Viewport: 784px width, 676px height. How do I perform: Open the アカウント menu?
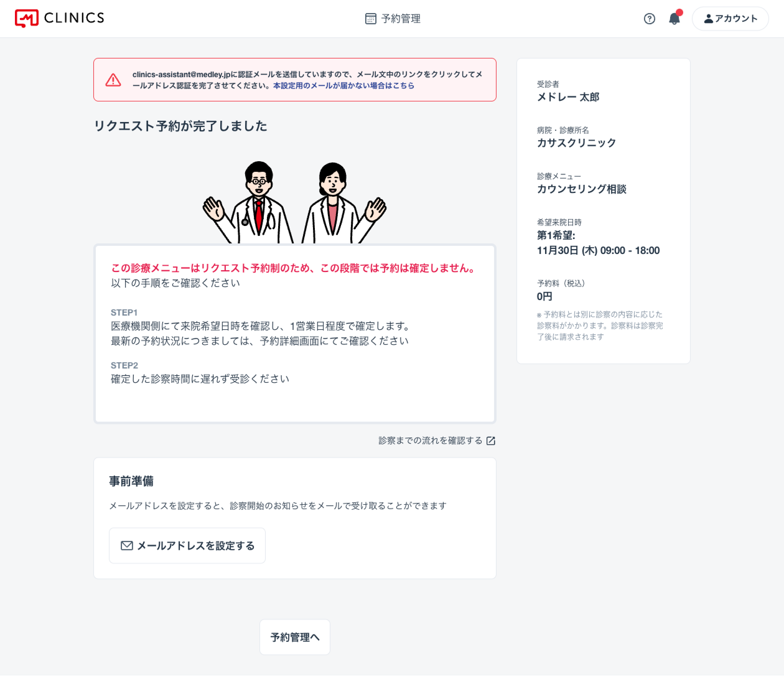click(x=730, y=19)
